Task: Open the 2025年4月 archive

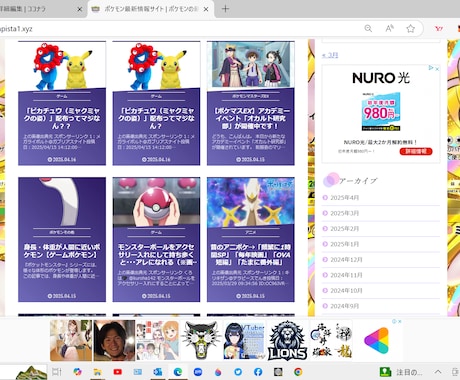Action: coord(344,198)
